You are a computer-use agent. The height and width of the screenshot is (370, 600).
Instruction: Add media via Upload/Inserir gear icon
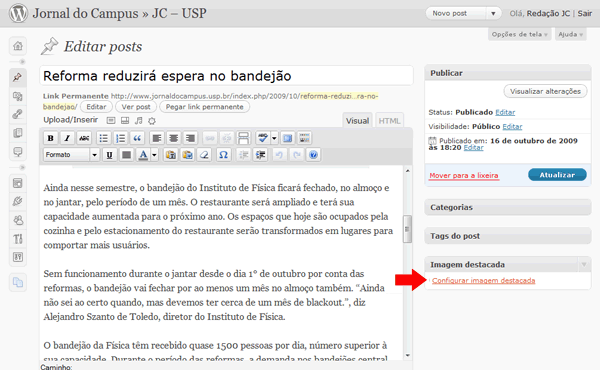152,121
